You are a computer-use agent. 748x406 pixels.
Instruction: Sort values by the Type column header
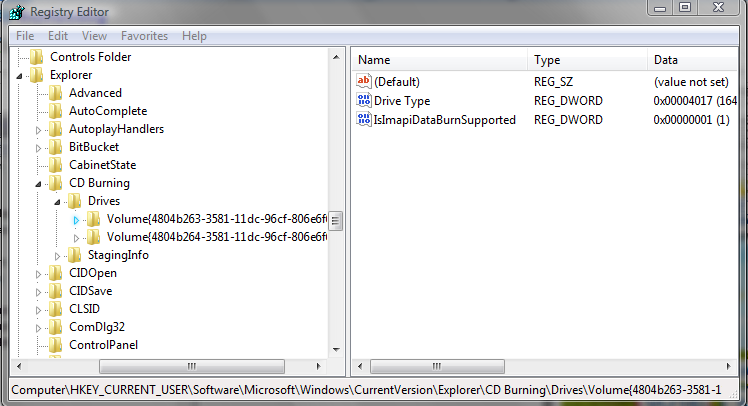coord(587,60)
